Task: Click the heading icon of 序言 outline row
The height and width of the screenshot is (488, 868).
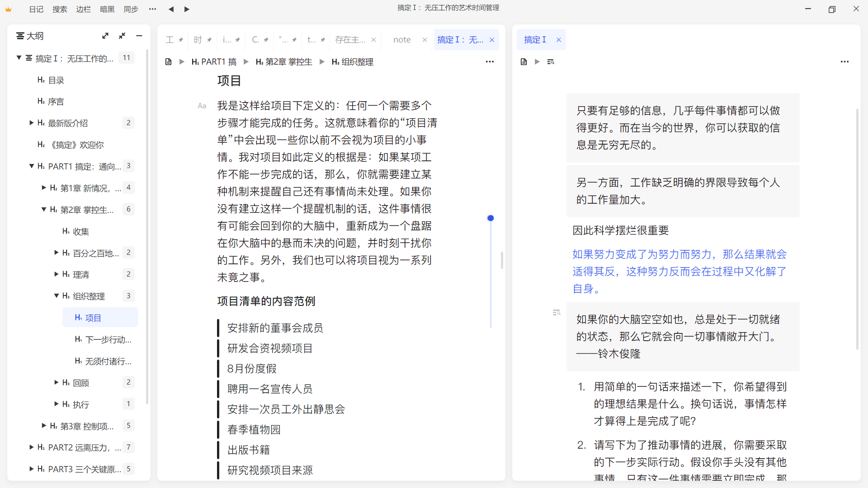Action: coord(41,101)
